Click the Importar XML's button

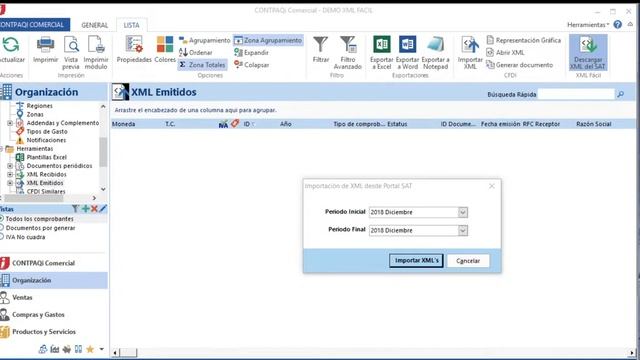coord(416,260)
